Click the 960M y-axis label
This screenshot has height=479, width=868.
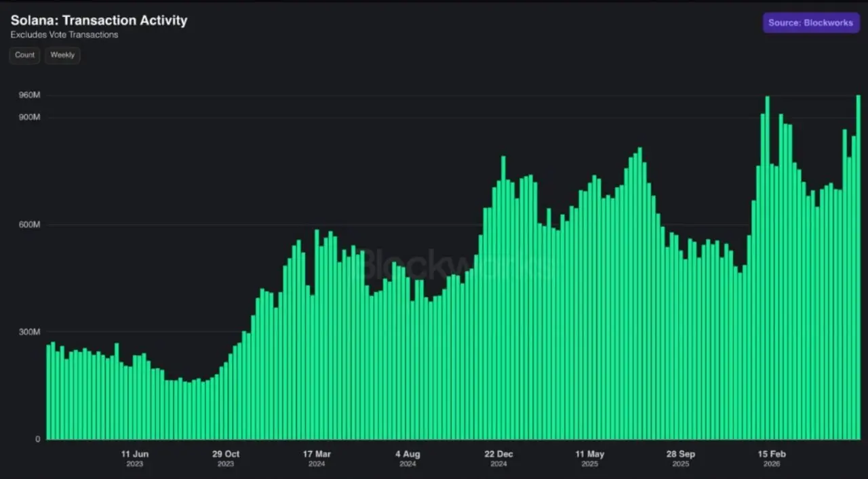pos(29,96)
